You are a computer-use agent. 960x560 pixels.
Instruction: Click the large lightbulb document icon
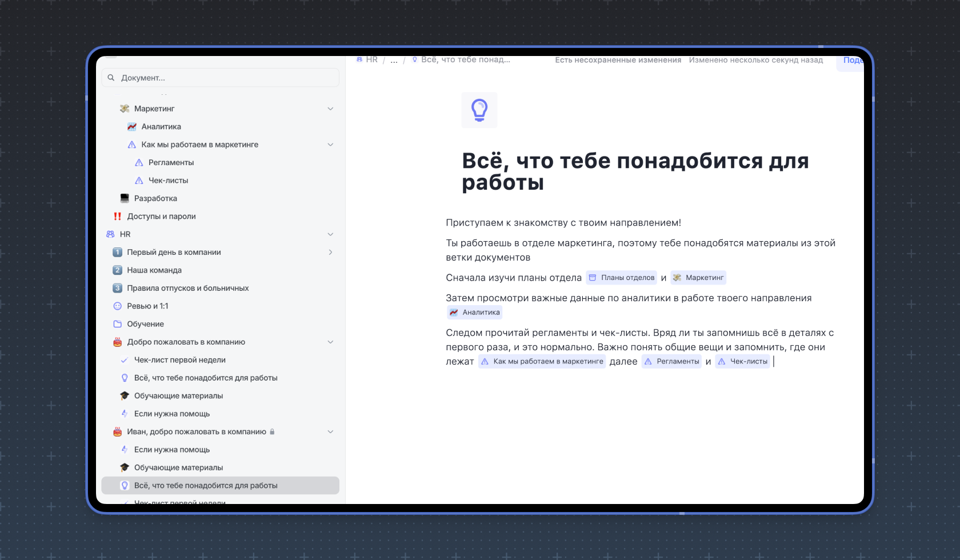(479, 110)
